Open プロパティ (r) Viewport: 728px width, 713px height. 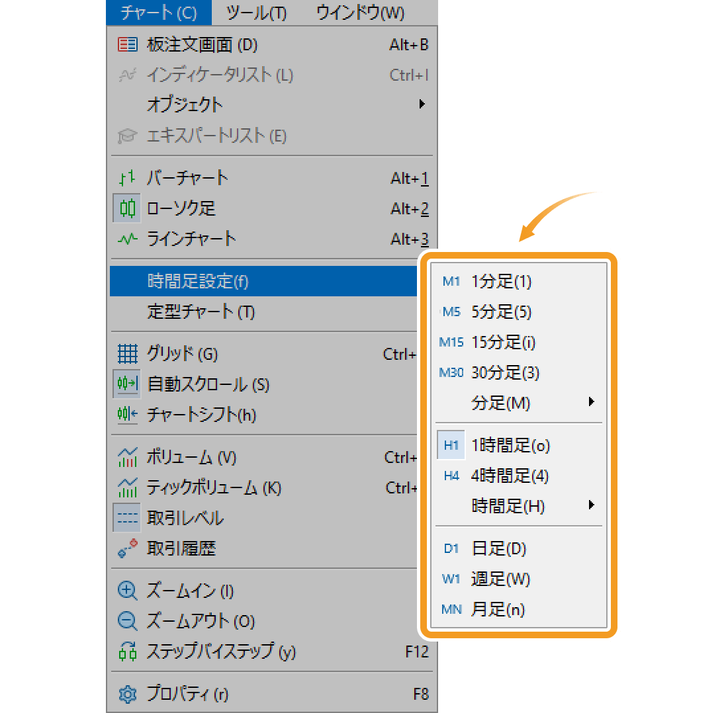(272, 694)
